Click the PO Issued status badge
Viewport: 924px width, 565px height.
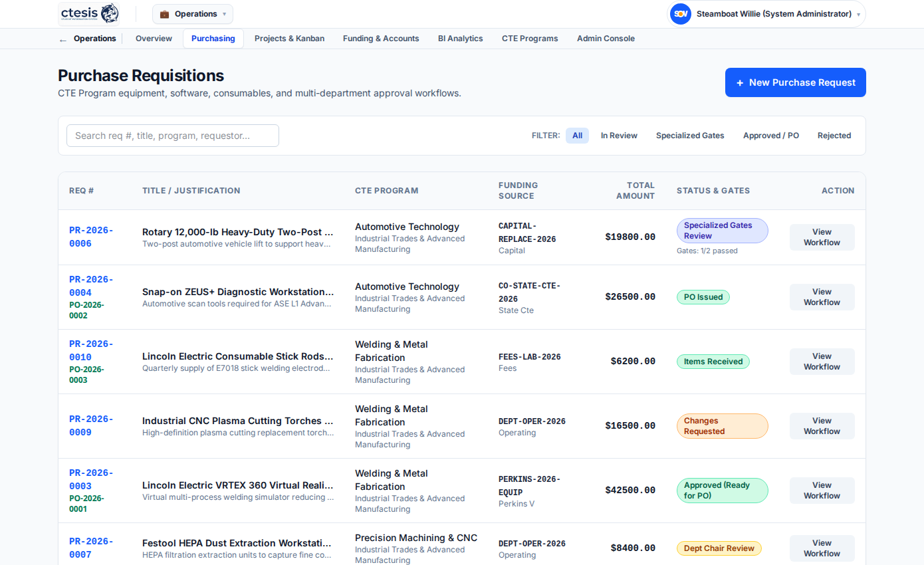[x=703, y=297]
